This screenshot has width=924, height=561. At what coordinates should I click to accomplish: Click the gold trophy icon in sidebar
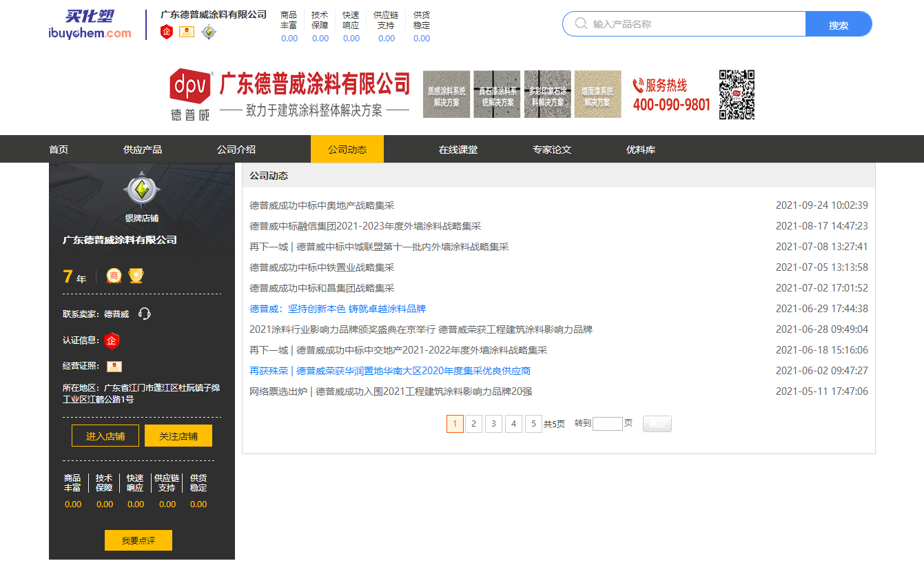click(136, 276)
